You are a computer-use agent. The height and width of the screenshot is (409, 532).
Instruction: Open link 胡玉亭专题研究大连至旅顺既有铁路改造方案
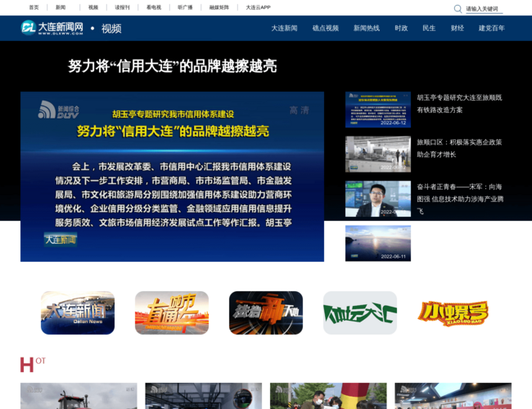pos(459,104)
